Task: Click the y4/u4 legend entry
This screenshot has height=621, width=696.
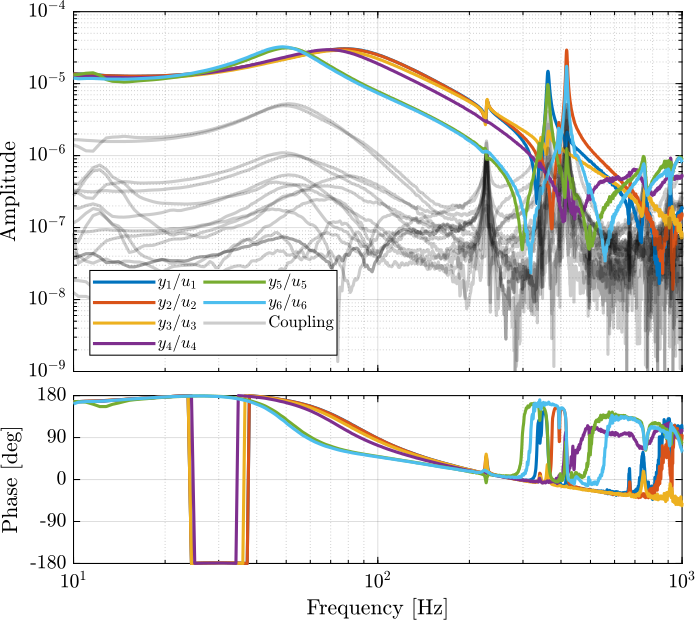Action: pyautogui.click(x=144, y=344)
